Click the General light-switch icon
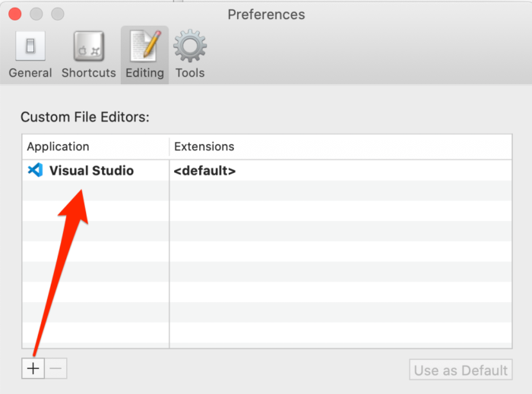The width and height of the screenshot is (532, 394). pos(30,47)
